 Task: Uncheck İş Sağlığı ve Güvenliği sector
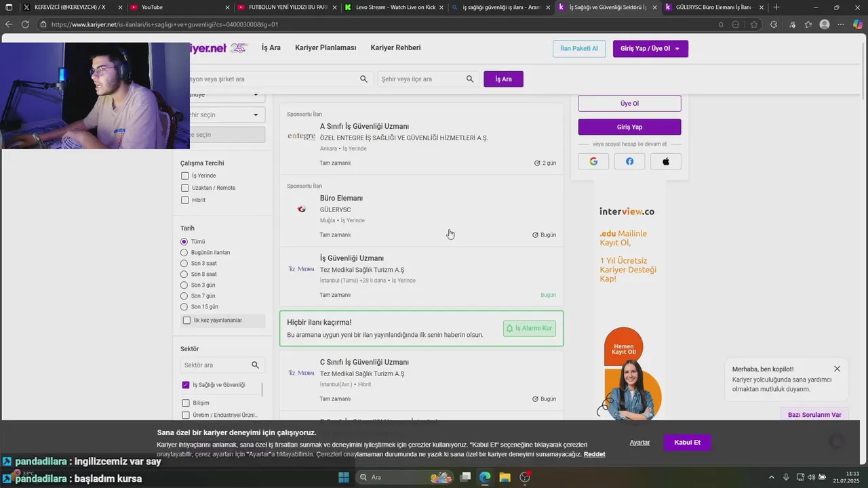point(186,385)
